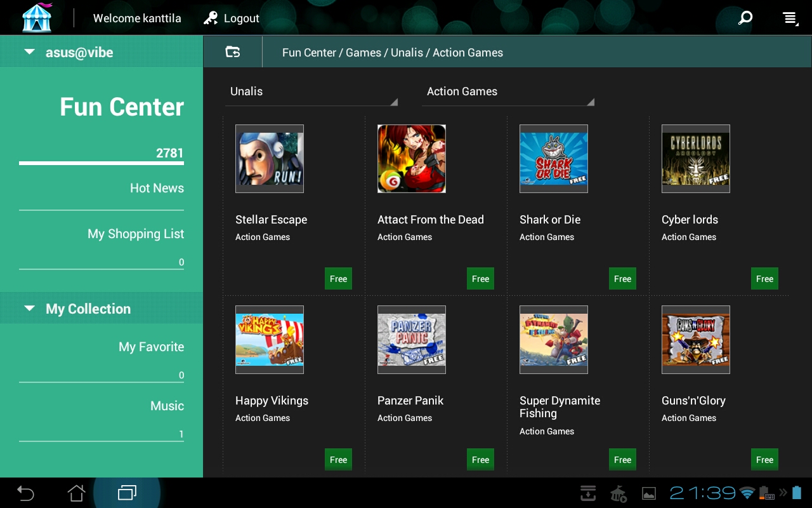The height and width of the screenshot is (508, 812).
Task: Tap the Android back navigation button
Action: pos(25,493)
